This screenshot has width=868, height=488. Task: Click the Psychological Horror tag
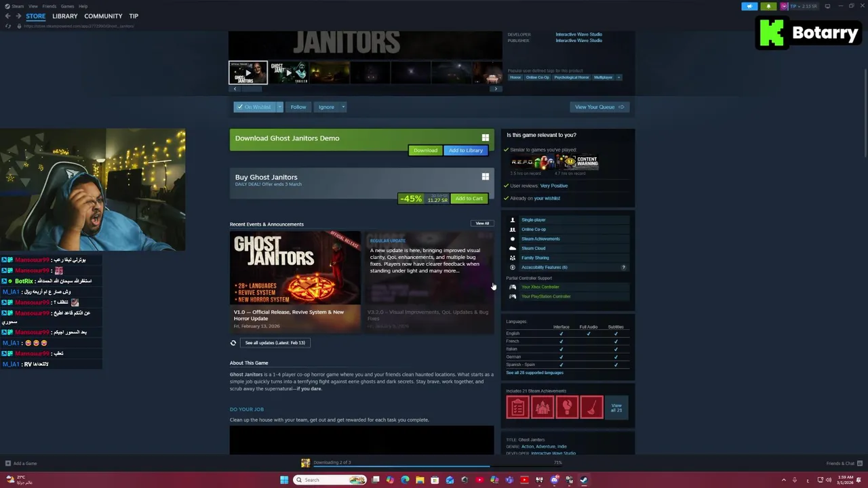tap(572, 77)
